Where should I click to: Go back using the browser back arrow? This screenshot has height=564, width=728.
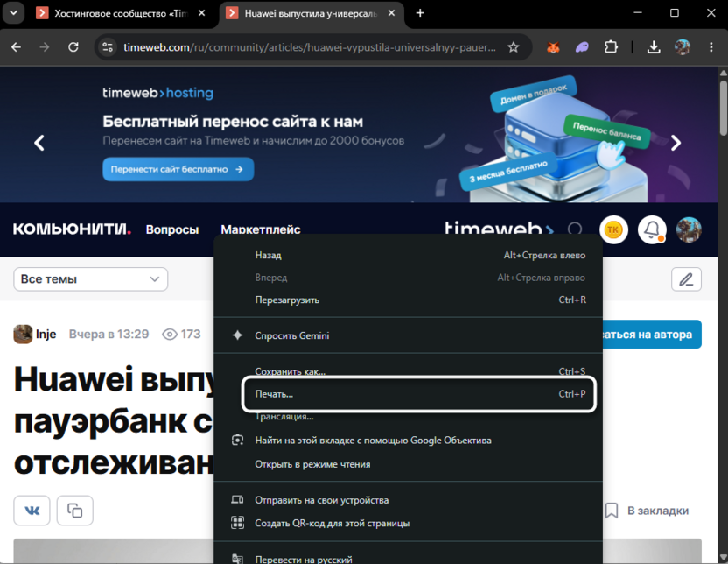click(17, 47)
